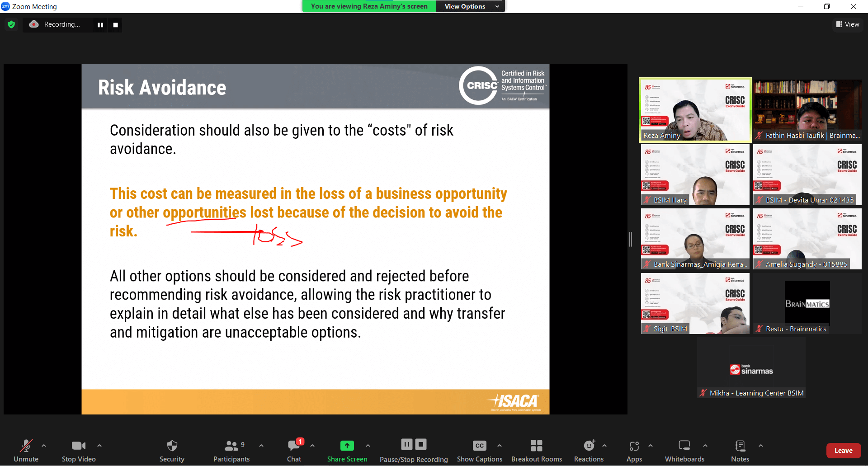Expand video options arrow beside Stop Video
The height and width of the screenshot is (466, 868).
pyautogui.click(x=99, y=446)
